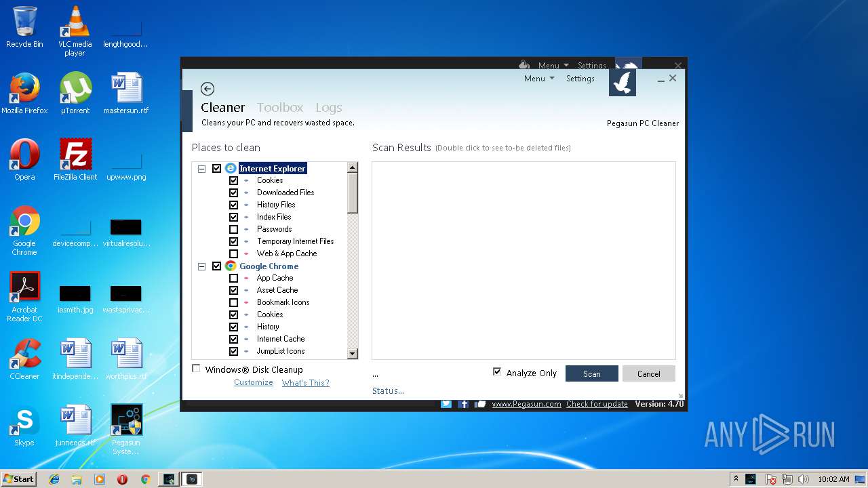Viewport: 868px width, 488px height.
Task: Open mastersun.rtf desktop file
Action: pyautogui.click(x=126, y=94)
